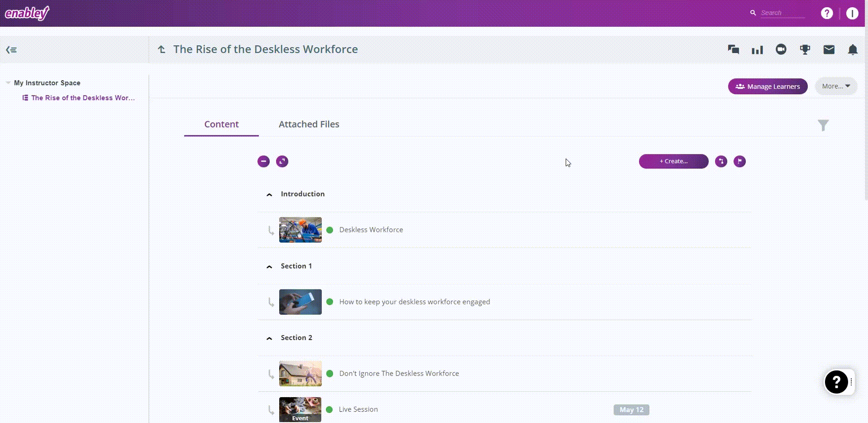Click the video camera live session icon
Viewport: 868px width, 423px height.
(x=781, y=49)
